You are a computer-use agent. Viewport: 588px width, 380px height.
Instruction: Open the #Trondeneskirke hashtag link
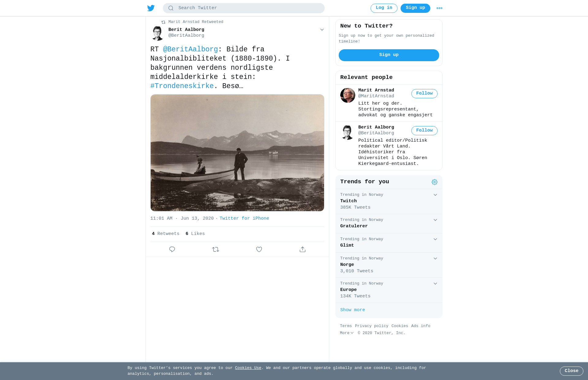click(x=182, y=86)
